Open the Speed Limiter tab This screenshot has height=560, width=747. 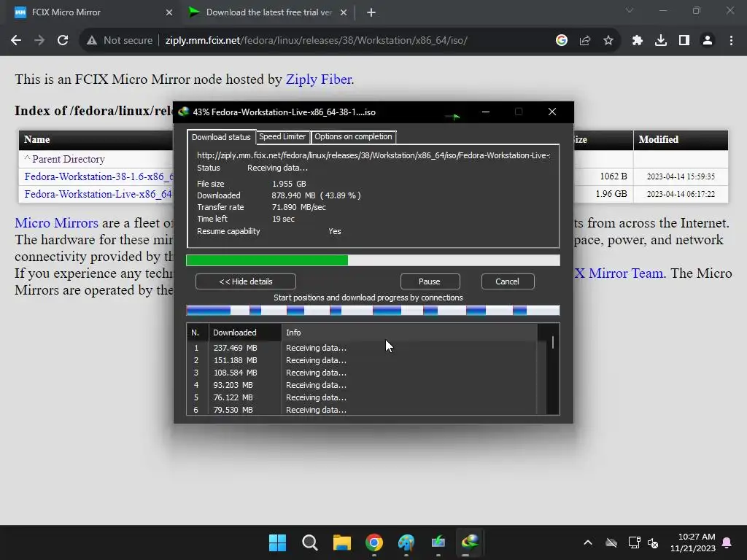pyautogui.click(x=282, y=136)
